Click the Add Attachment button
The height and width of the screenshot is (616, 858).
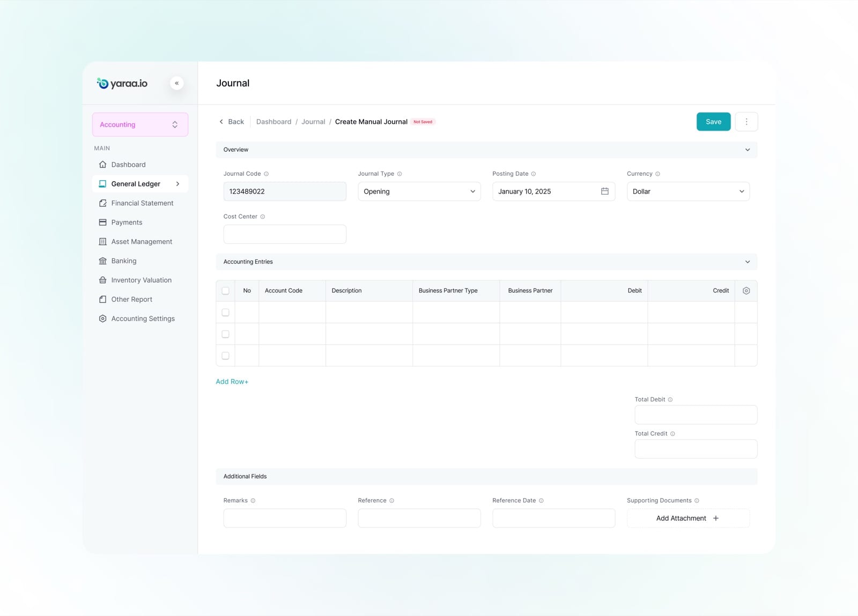pyautogui.click(x=688, y=518)
